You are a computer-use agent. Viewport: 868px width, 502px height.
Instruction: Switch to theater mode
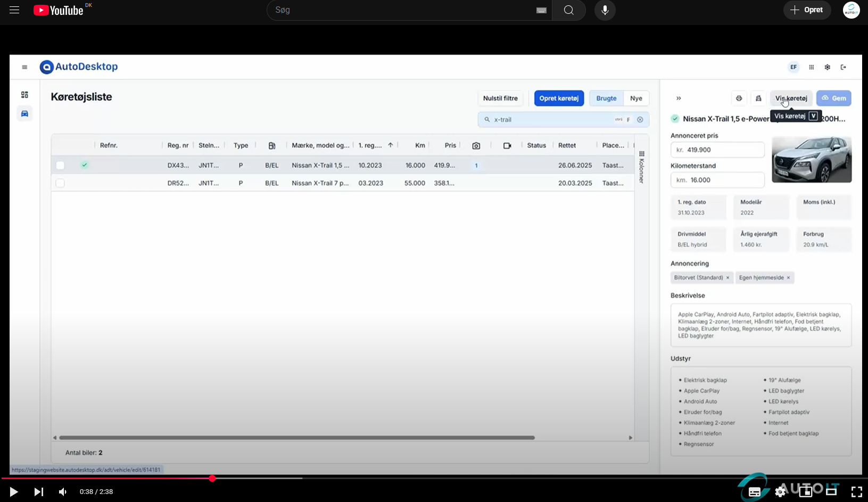click(831, 492)
